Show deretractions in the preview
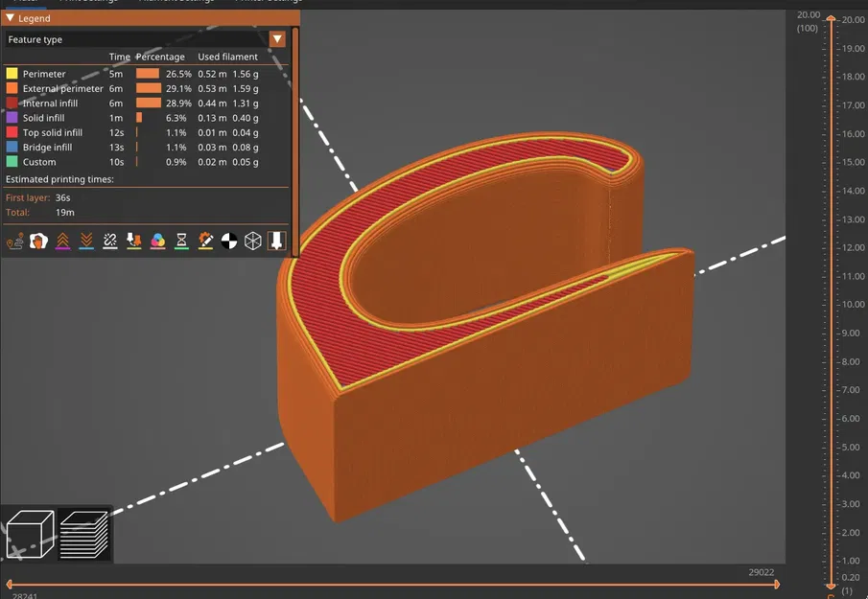This screenshot has height=599, width=868. 86,241
